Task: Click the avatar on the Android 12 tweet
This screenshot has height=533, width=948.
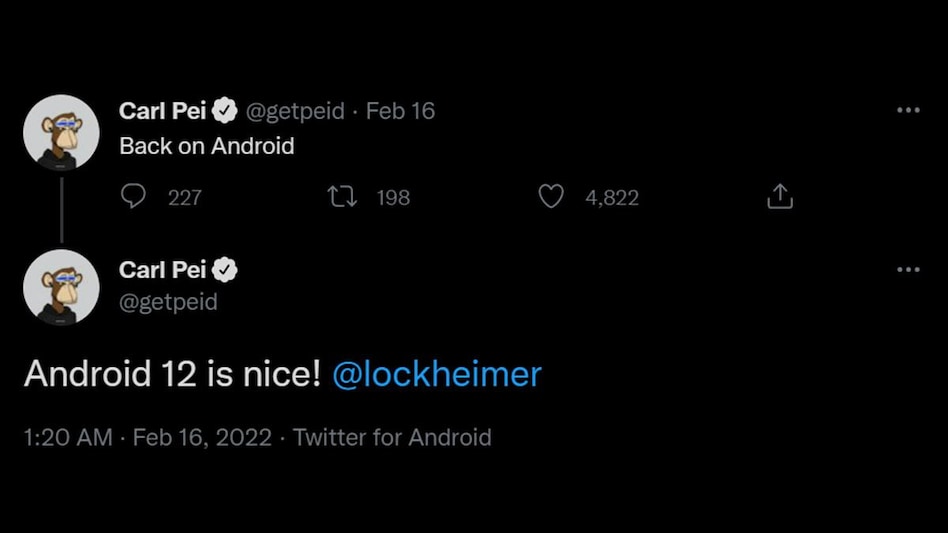Action: 61,287
